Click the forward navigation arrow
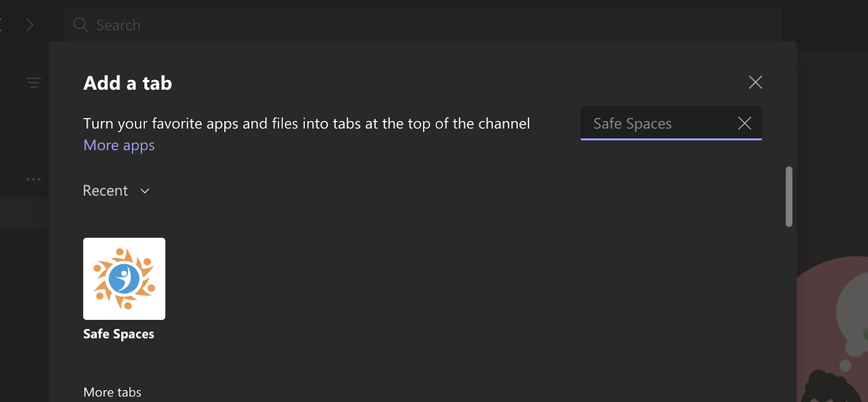Screen dimensions: 868x402 pyautogui.click(x=30, y=25)
